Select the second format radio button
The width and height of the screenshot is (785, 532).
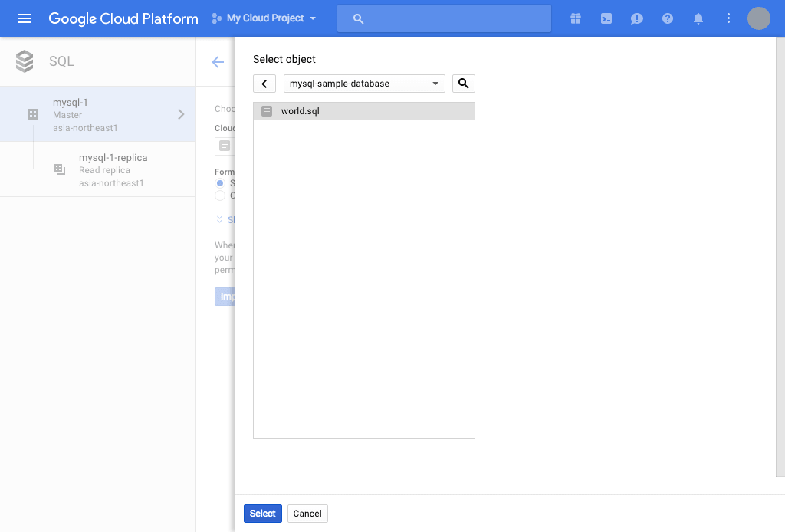point(220,195)
